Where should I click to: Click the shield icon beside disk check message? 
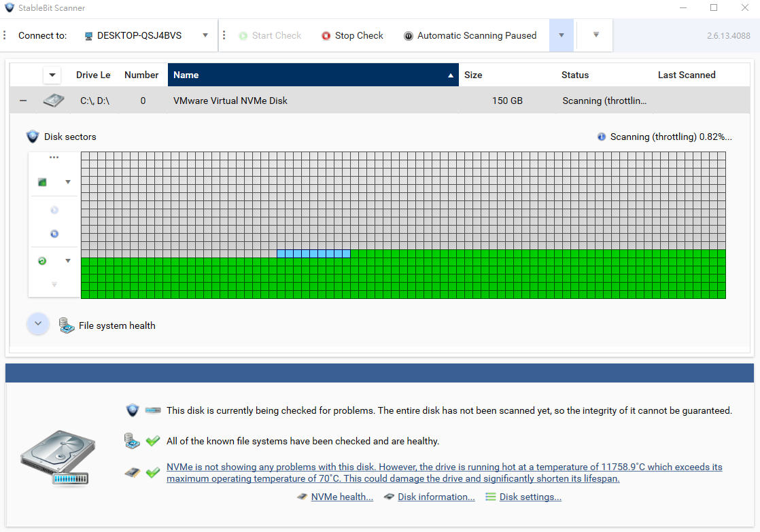pos(133,410)
